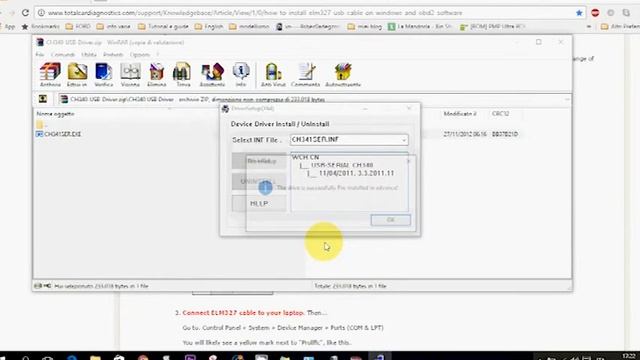Screen dimensions: 640x360
Task: Click the Bookmarks star entry in bookmarks bar
Action: [x=40, y=27]
